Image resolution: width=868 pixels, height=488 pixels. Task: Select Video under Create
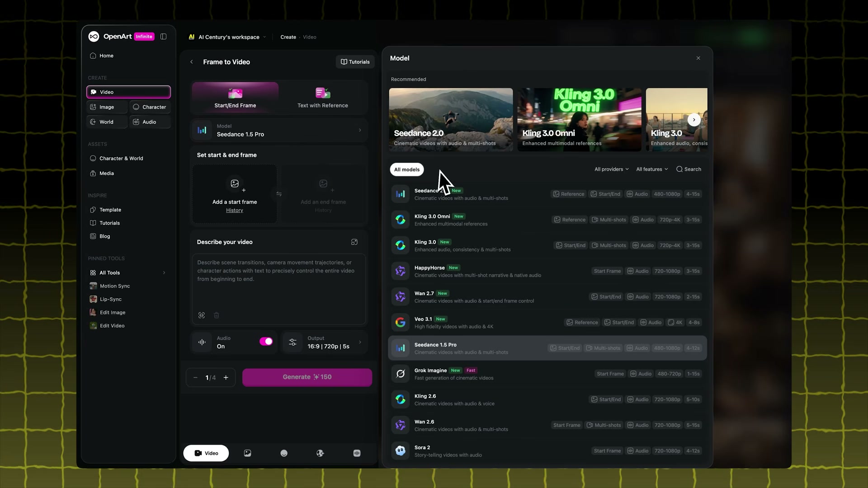[x=128, y=92]
